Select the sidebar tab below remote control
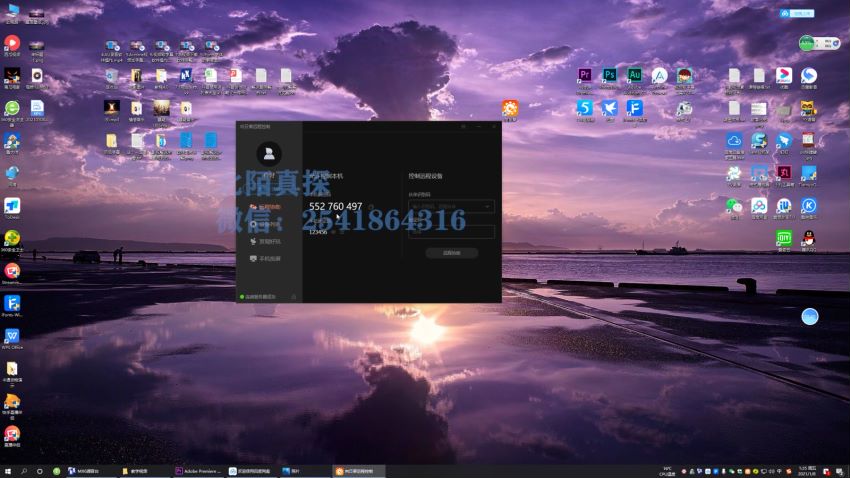Image resolution: width=850 pixels, height=478 pixels. click(266, 224)
